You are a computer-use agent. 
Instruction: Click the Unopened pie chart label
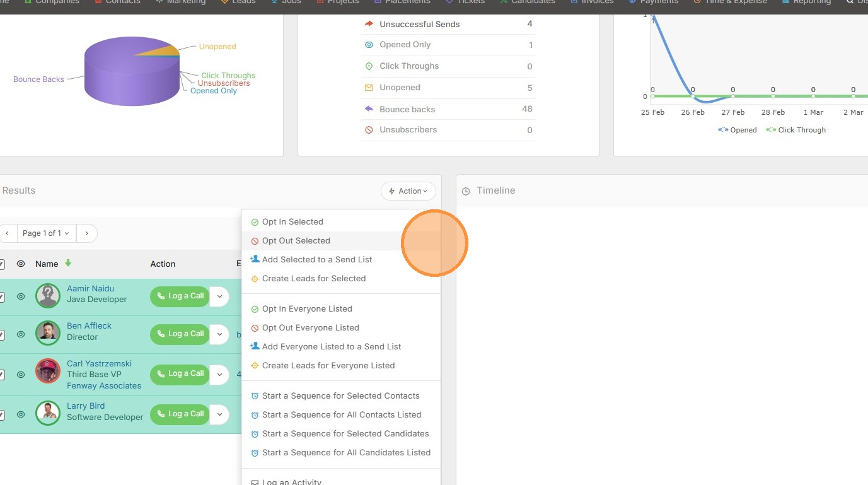click(217, 47)
